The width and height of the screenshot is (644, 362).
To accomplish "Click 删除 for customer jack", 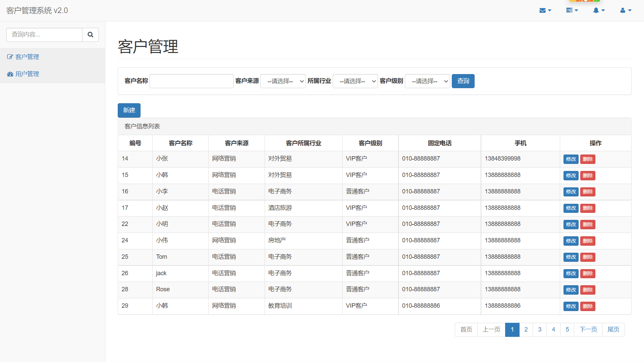I will [x=588, y=274].
